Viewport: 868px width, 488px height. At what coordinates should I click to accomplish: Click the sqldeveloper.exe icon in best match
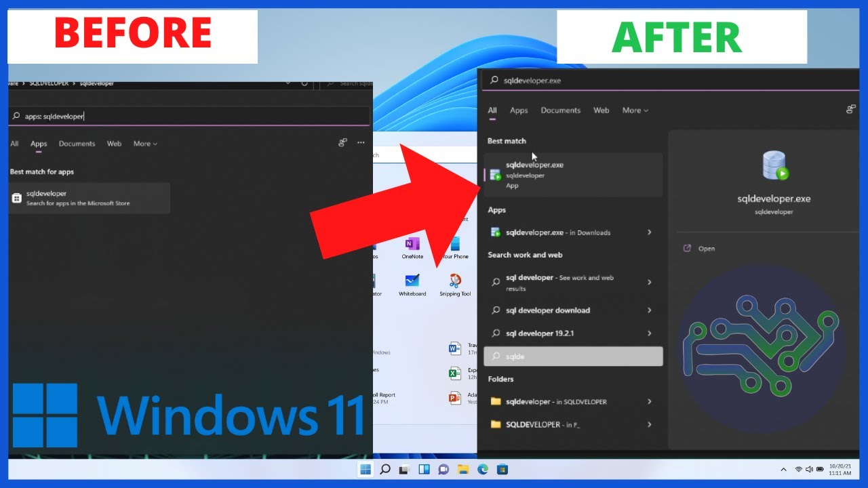click(x=496, y=175)
